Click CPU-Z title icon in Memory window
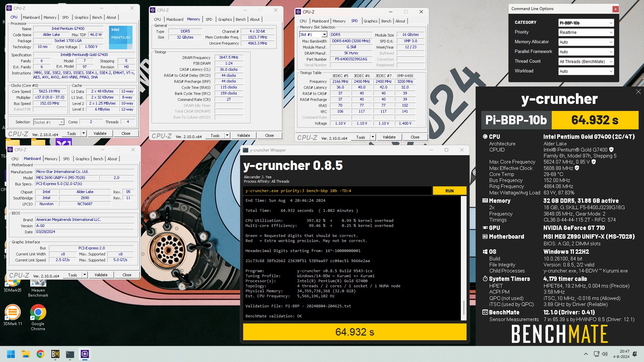This screenshot has height=362, width=644. point(153,10)
